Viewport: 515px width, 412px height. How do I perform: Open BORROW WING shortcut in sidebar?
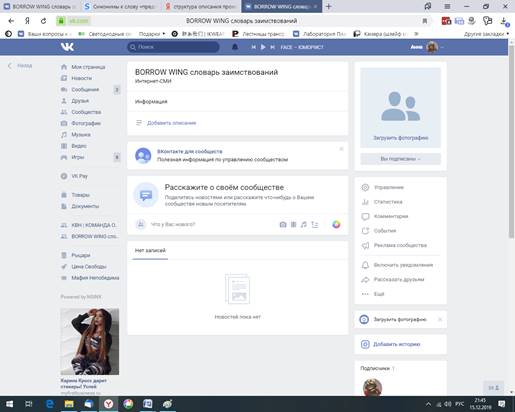[x=94, y=236]
